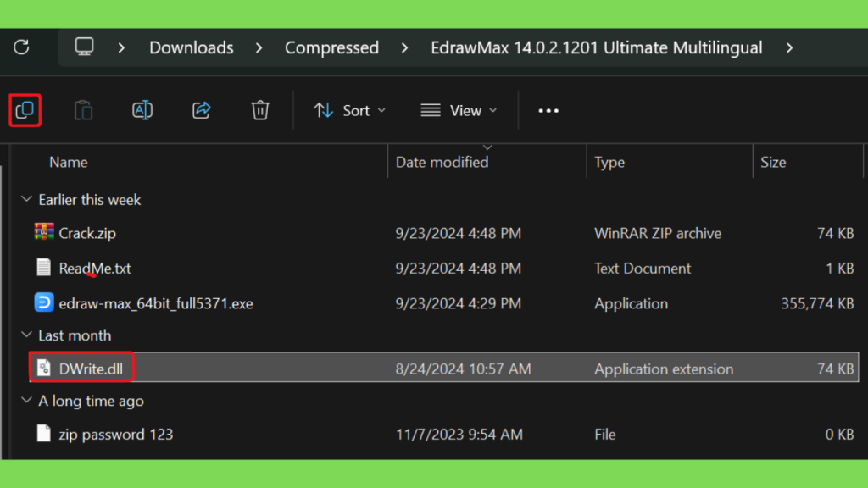Collapse the Last month group
The image size is (868, 488).
pyautogui.click(x=26, y=335)
